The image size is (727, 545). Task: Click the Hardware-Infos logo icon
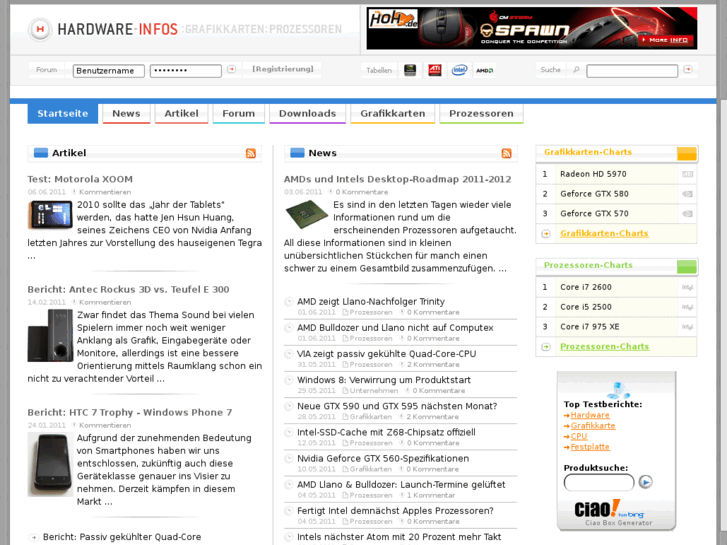40,29
